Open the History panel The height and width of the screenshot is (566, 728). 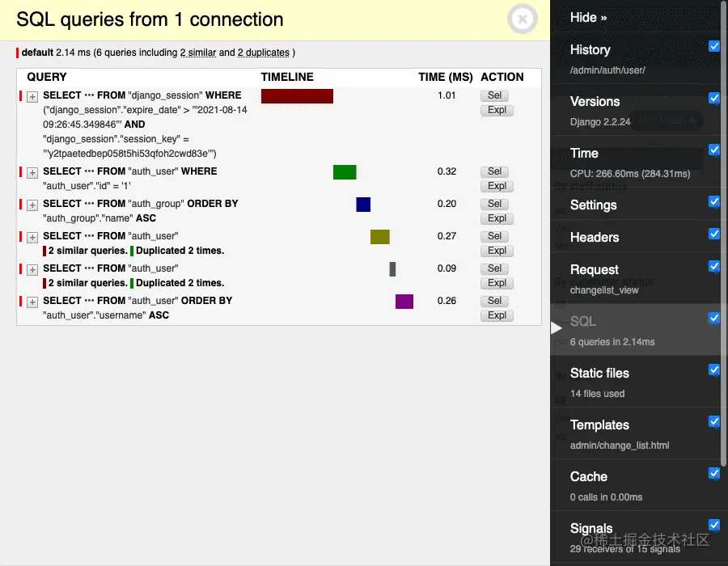tap(590, 49)
